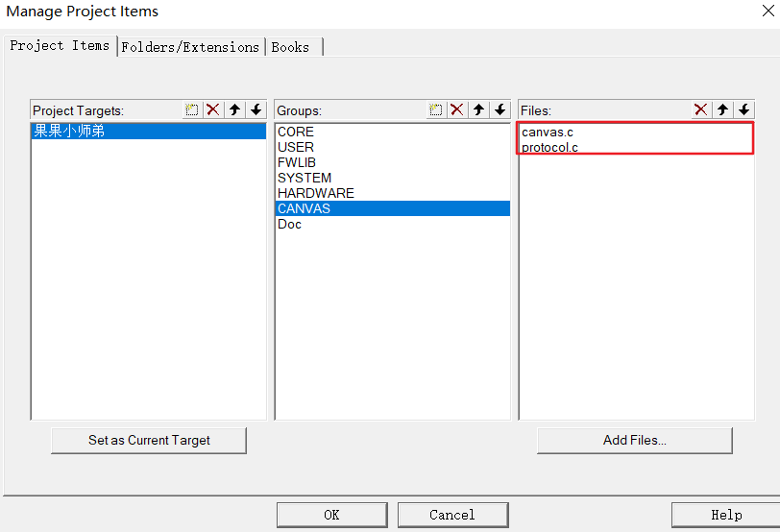780x532 pixels.
Task: Select the FWLIB group
Action: [392, 162]
